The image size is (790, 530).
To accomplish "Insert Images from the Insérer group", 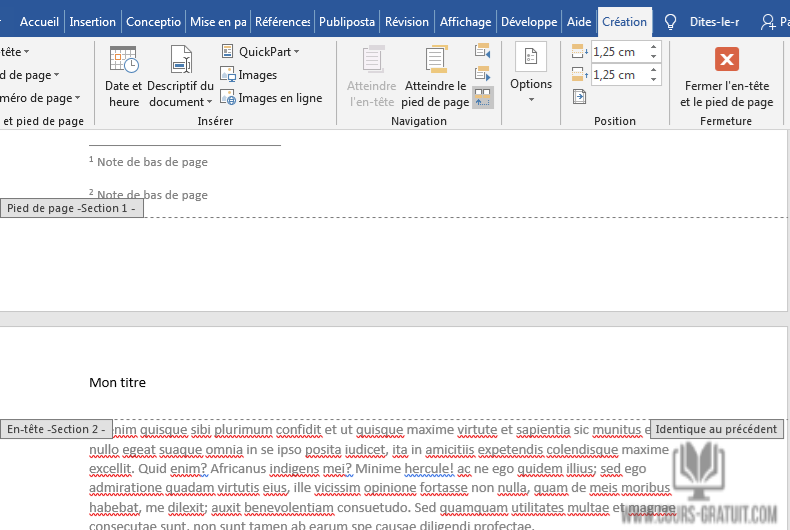I will tap(248, 75).
